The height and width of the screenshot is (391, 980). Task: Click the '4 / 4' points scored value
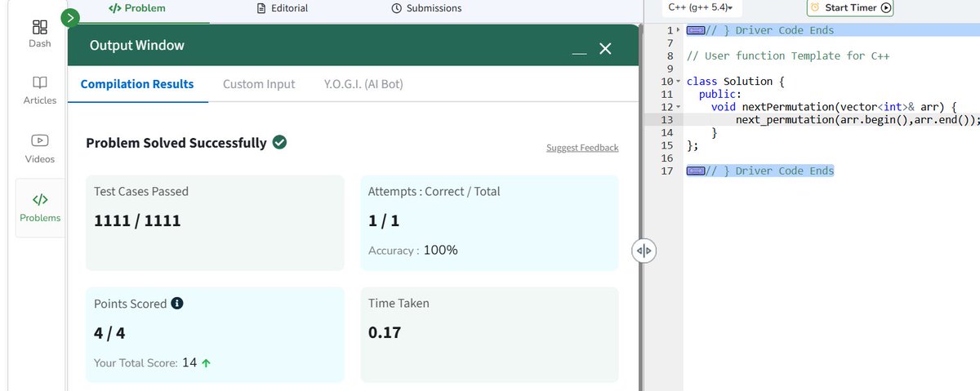click(109, 332)
